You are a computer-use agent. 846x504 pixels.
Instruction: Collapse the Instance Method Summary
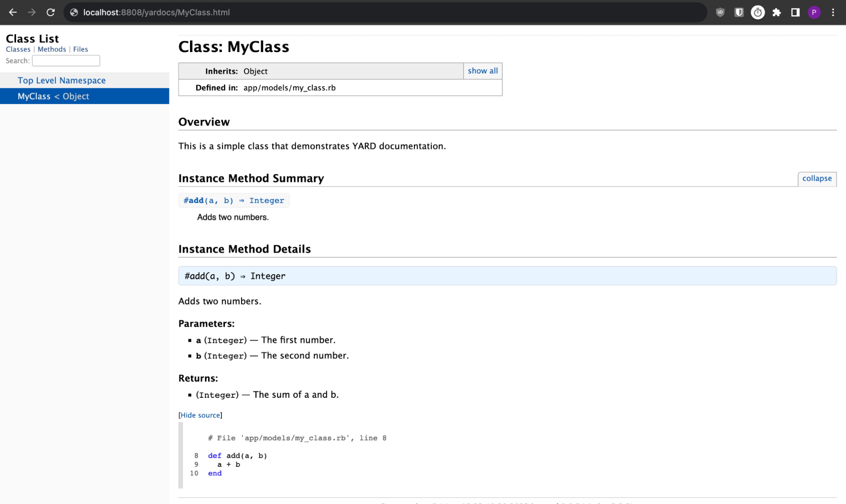point(817,178)
